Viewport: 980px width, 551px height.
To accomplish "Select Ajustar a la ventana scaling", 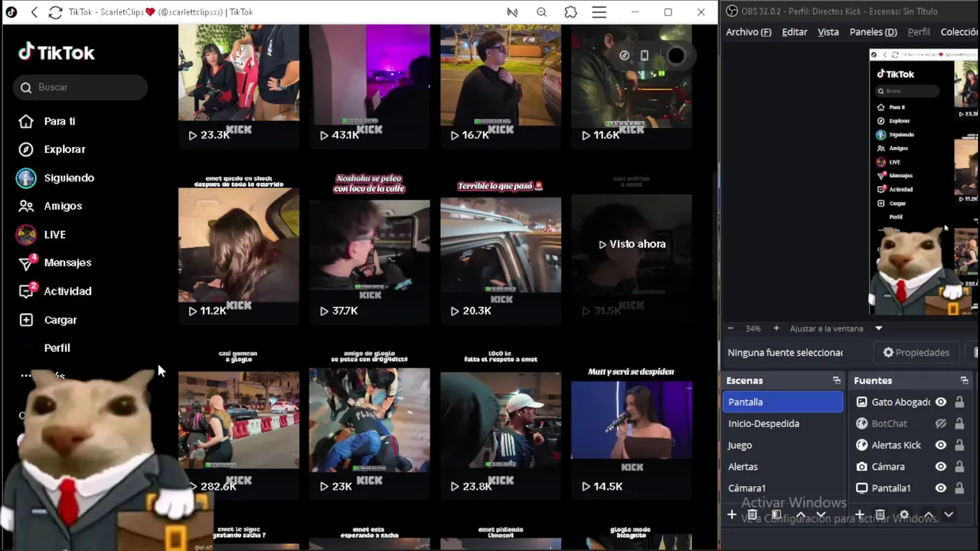I will click(x=826, y=328).
